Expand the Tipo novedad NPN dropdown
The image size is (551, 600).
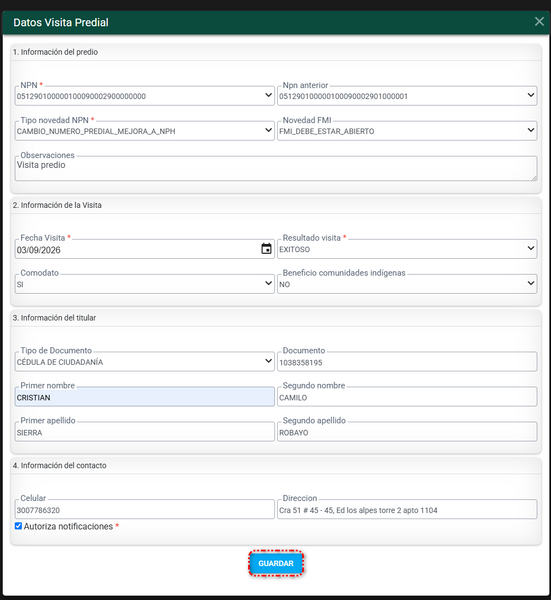pyautogui.click(x=145, y=131)
